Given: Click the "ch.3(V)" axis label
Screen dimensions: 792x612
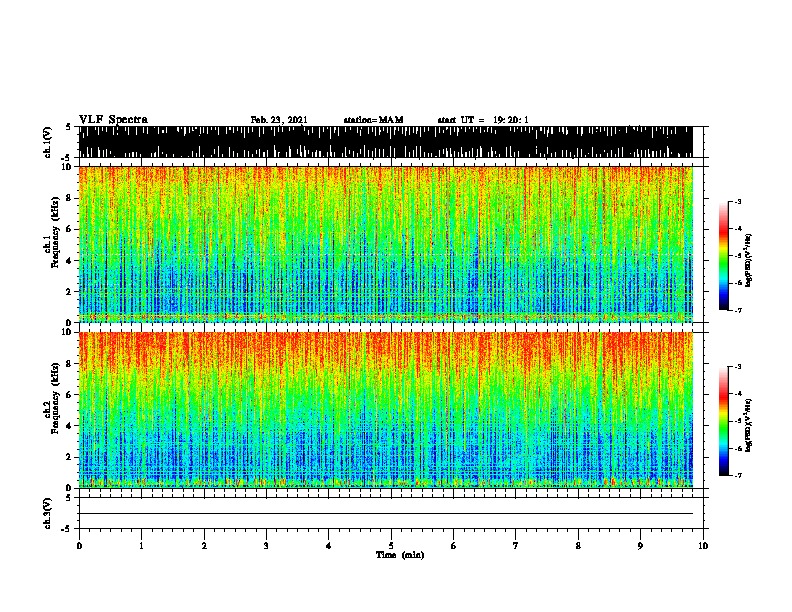Looking at the screenshot, I should [48, 513].
